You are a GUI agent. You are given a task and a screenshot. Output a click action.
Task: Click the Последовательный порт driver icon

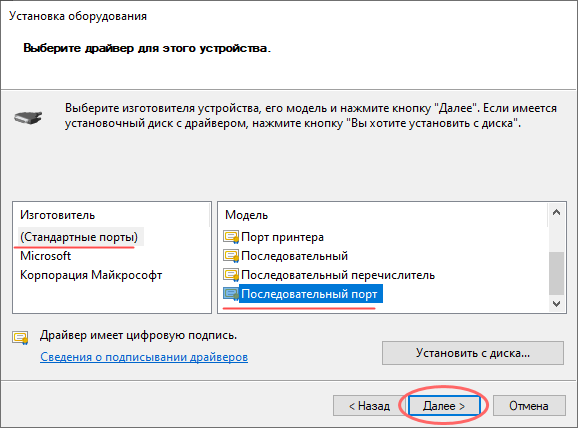pos(231,294)
